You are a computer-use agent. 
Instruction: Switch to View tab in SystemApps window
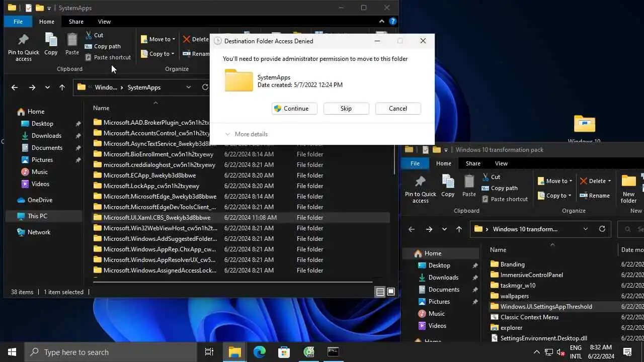pos(104,22)
